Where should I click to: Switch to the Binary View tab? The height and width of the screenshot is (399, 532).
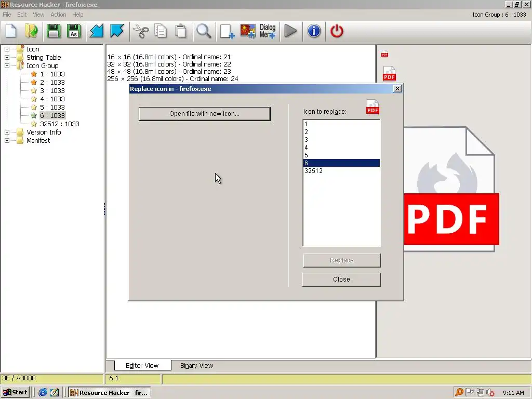[x=196, y=365]
